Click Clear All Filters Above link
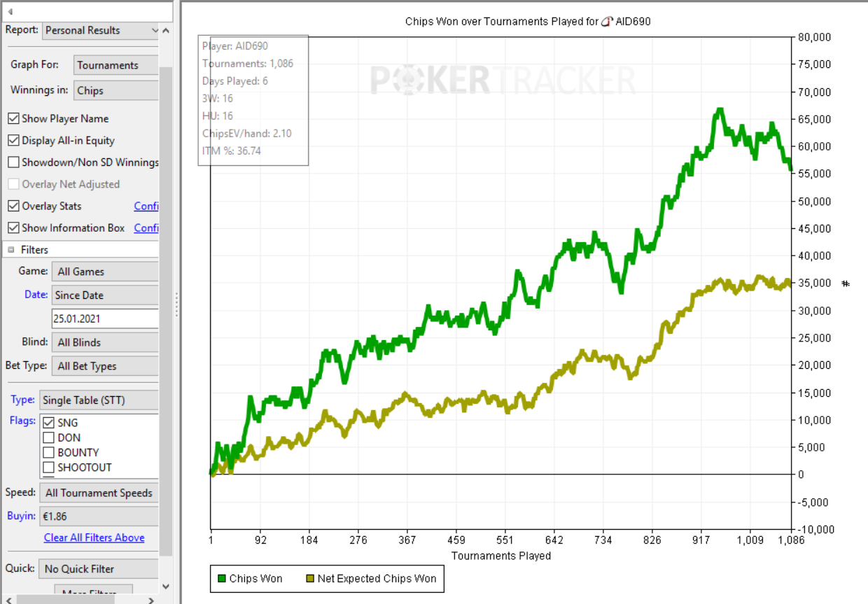Image resolution: width=868 pixels, height=604 pixels. point(94,538)
